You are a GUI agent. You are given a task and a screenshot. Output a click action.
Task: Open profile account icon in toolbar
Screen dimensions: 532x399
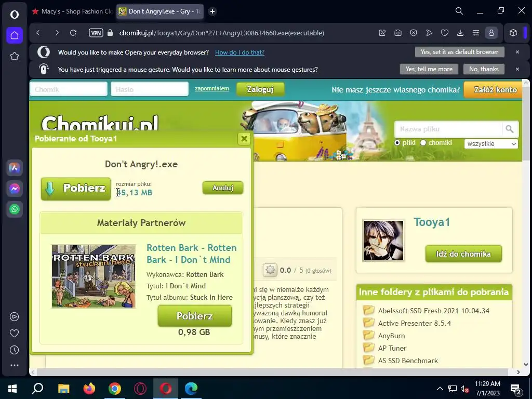click(491, 33)
